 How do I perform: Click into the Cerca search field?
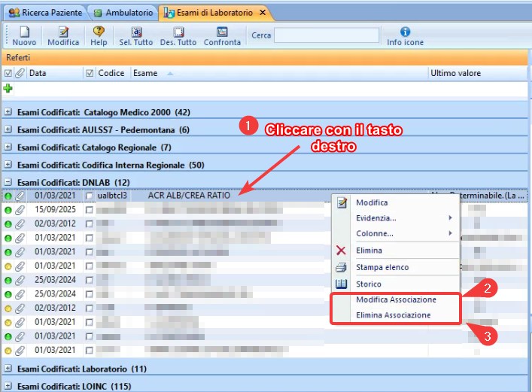tap(327, 35)
